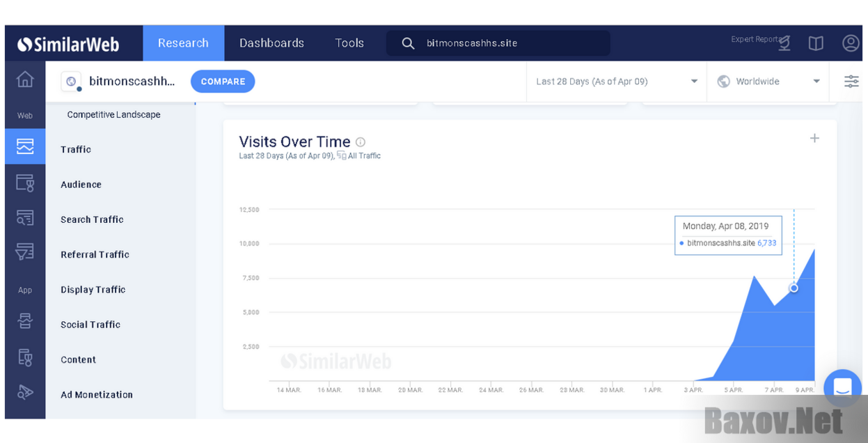Viewport: 868px width, 443px height.
Task: Open the Tools tab
Action: click(x=349, y=43)
